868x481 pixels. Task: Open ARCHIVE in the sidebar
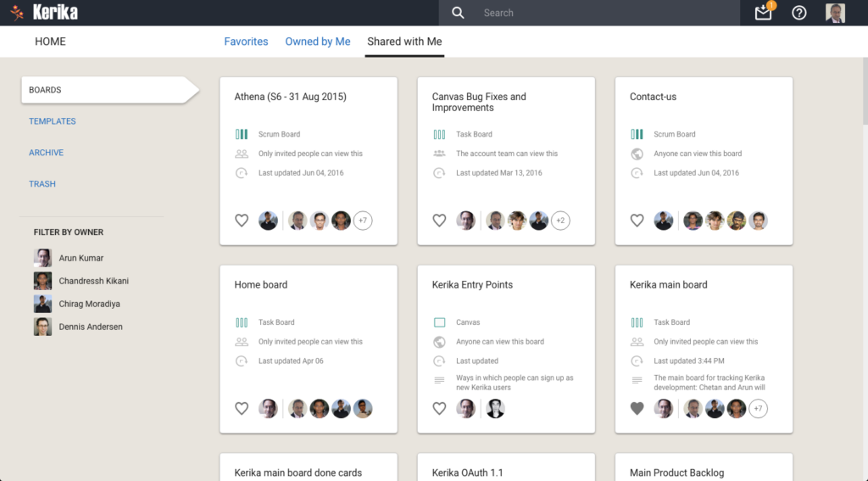[x=46, y=153]
